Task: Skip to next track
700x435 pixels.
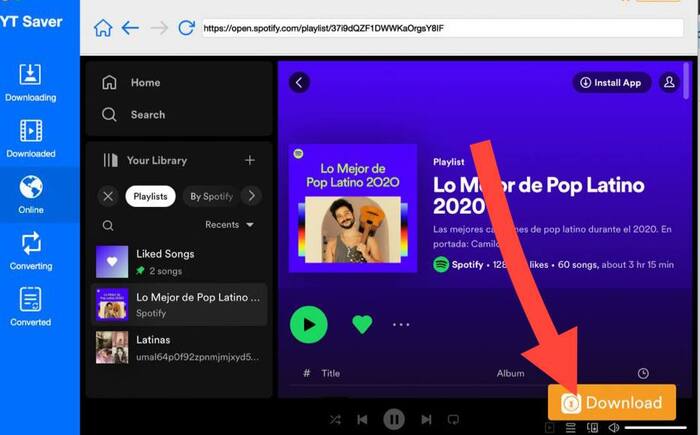Action: tap(426, 419)
